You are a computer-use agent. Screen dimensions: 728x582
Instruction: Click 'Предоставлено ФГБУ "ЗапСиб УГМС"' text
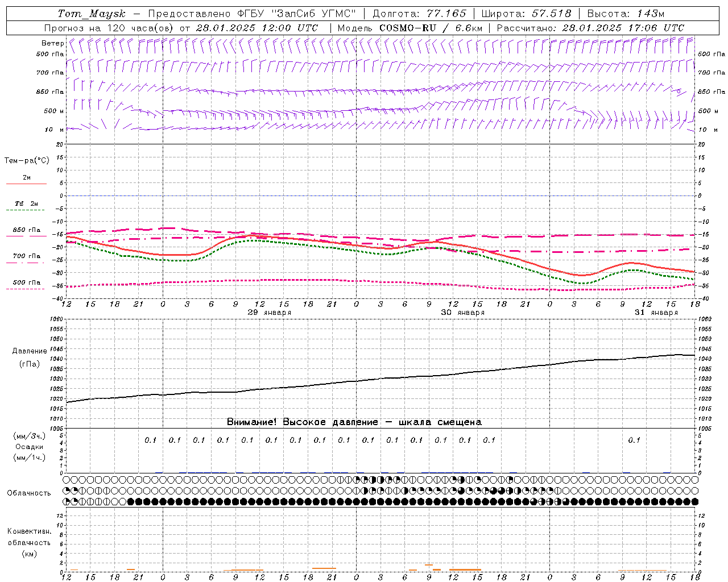click(x=252, y=14)
